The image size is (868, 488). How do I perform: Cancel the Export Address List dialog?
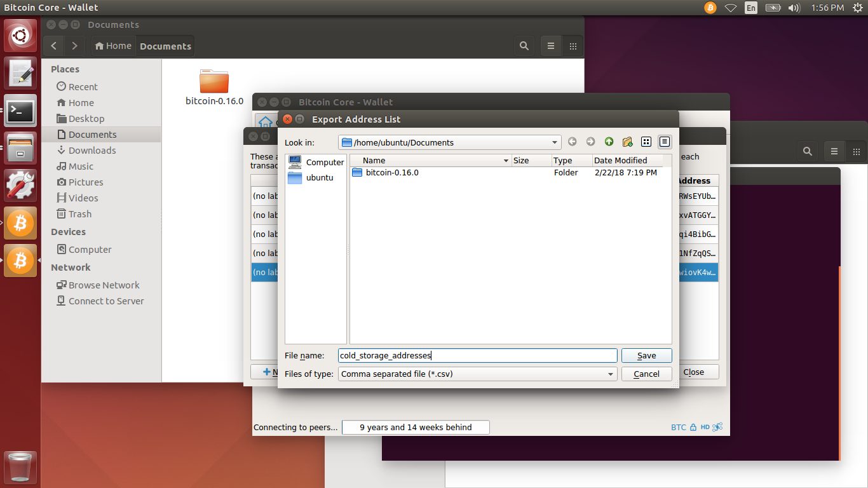pos(646,374)
